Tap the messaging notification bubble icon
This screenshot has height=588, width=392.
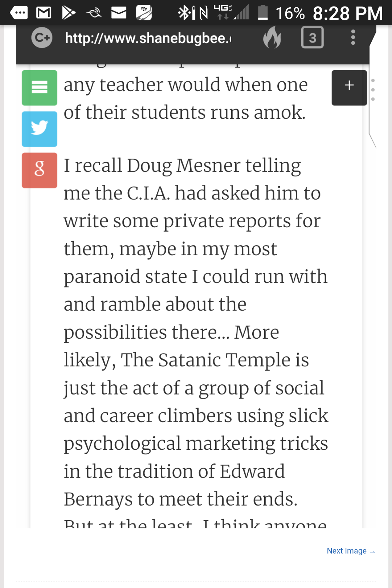(19, 13)
